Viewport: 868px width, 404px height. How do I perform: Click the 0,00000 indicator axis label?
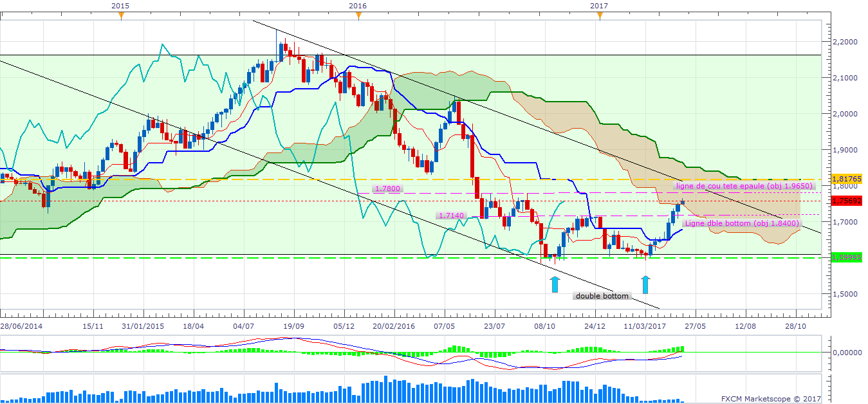847,353
